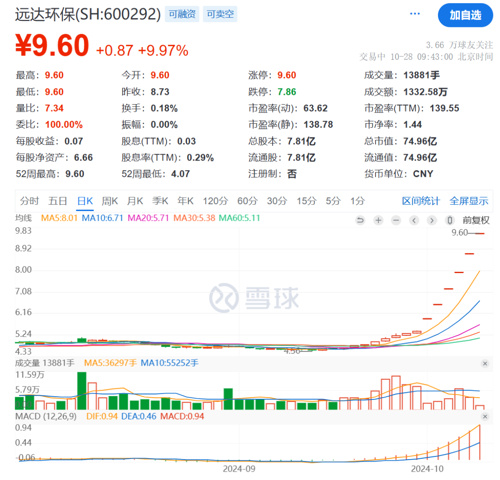Screen dimensions: 500x480
Task: Switch to the 分时 chart tab
Action: 29,201
